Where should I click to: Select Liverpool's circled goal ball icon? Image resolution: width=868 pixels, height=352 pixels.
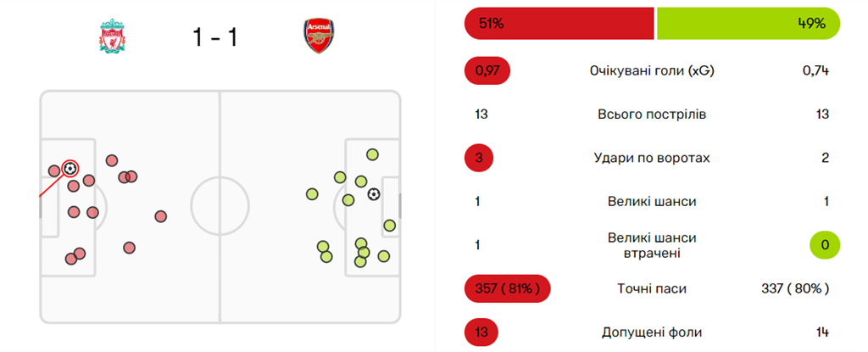click(x=70, y=168)
